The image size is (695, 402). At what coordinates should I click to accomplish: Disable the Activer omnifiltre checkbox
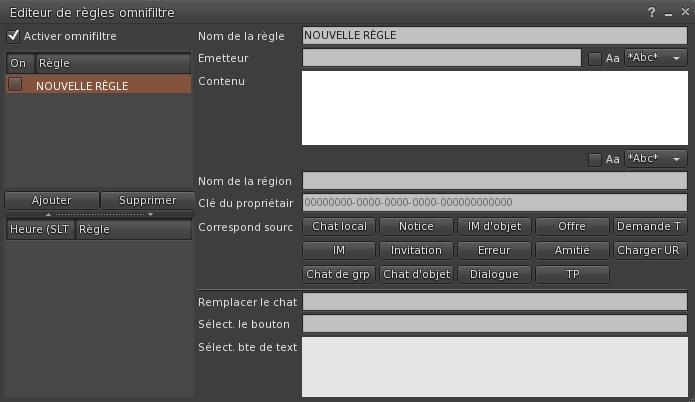click(13, 36)
